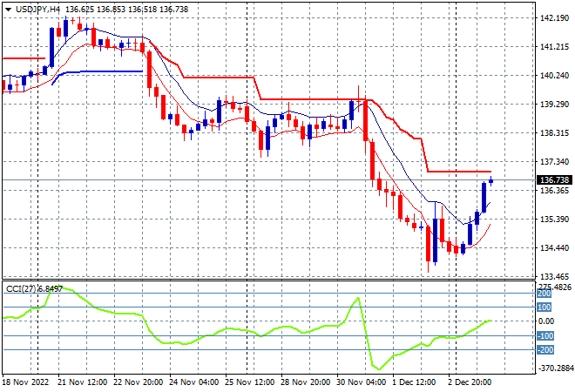Select the 18 Nov 2022 date label
Viewport: 575px width, 392px height.
[25, 382]
